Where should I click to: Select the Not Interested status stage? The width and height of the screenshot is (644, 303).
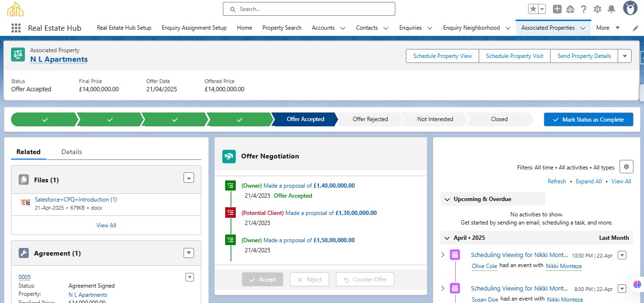pyautogui.click(x=435, y=119)
